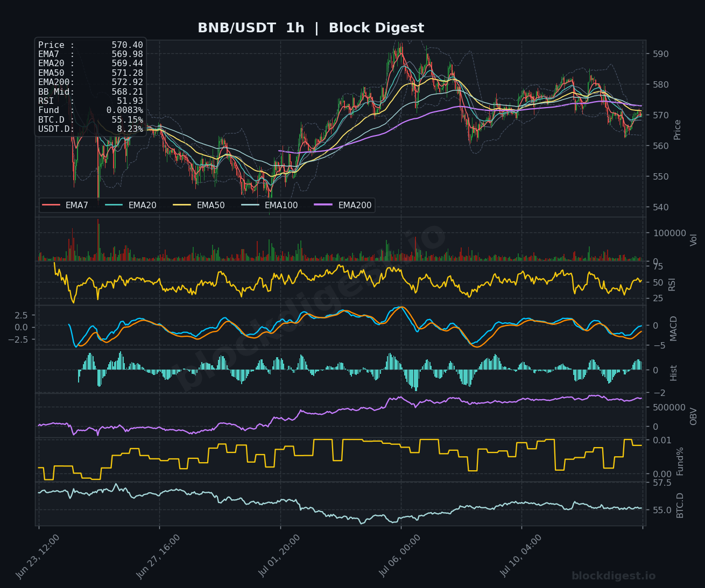The width and height of the screenshot is (705, 588).
Task: Click the 57.5 BTC.D axis label
Action: [662, 483]
